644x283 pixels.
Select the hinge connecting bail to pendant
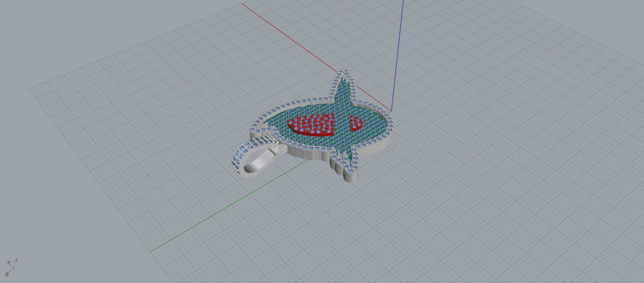[278, 150]
